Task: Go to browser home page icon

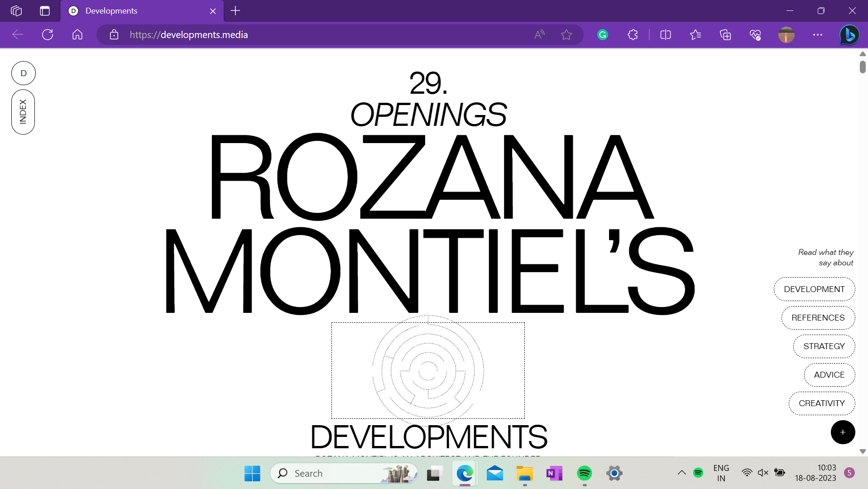Action: pyautogui.click(x=77, y=35)
